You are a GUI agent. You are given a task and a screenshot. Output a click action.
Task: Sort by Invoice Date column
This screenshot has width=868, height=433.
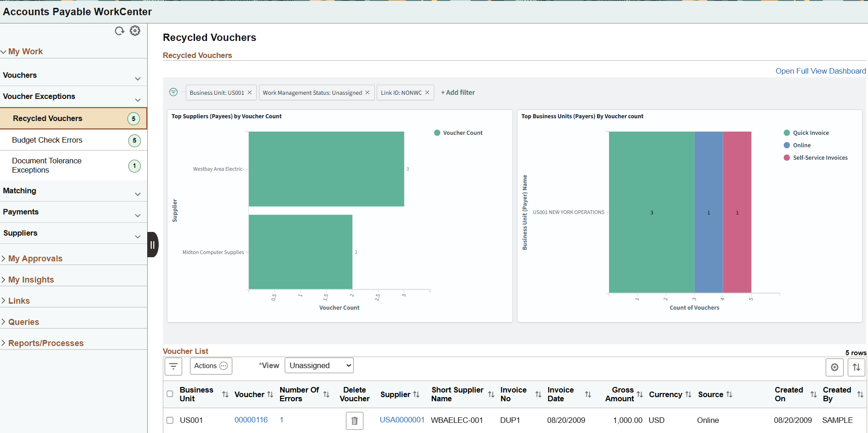(588, 394)
